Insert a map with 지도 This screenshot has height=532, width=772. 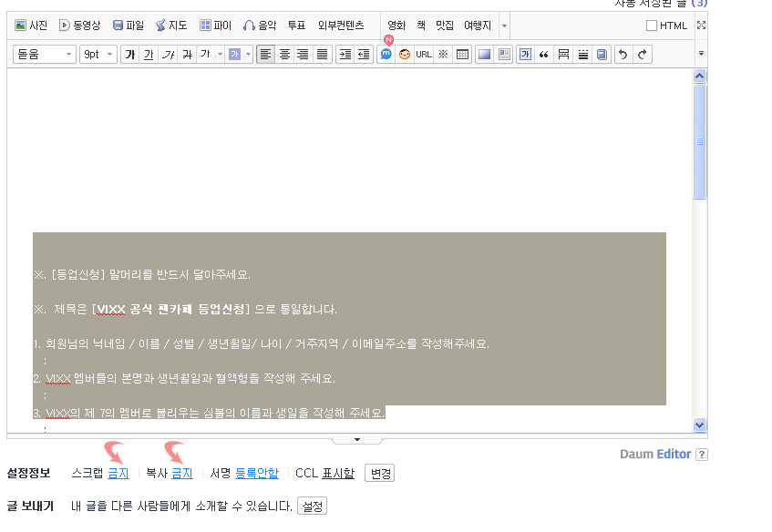(171, 26)
